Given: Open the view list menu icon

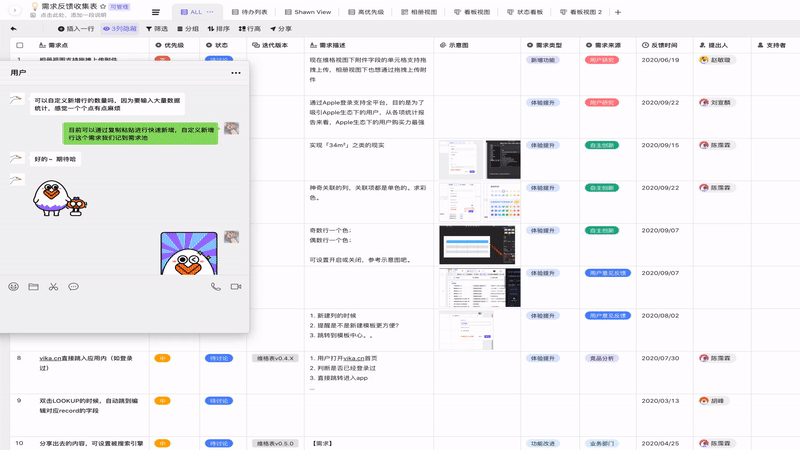Looking at the screenshot, I should (156, 12).
